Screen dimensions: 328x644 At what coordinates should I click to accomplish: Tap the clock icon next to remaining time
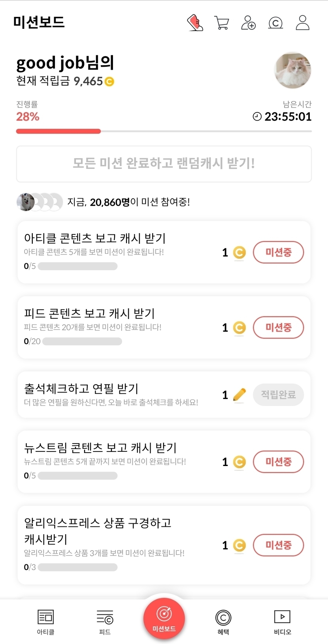[x=257, y=116]
